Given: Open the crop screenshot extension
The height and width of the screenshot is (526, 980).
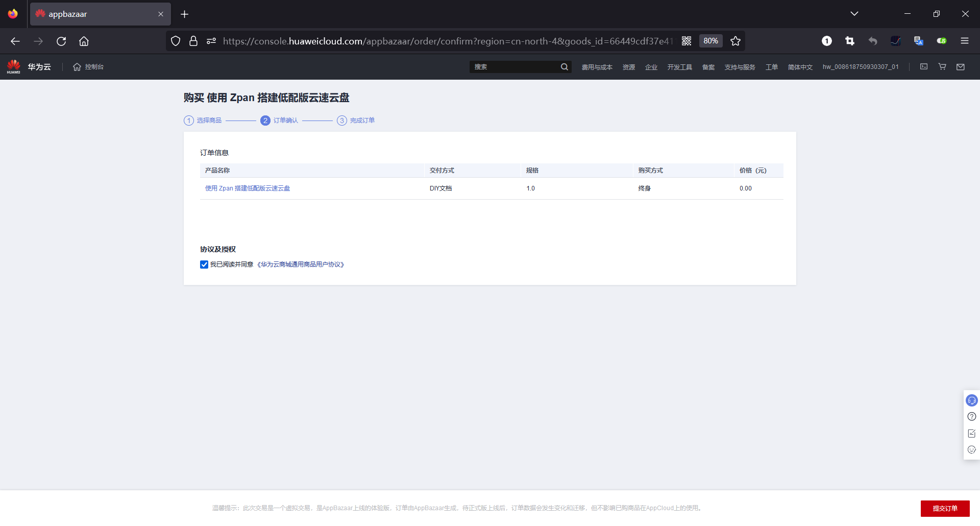Looking at the screenshot, I should [850, 41].
